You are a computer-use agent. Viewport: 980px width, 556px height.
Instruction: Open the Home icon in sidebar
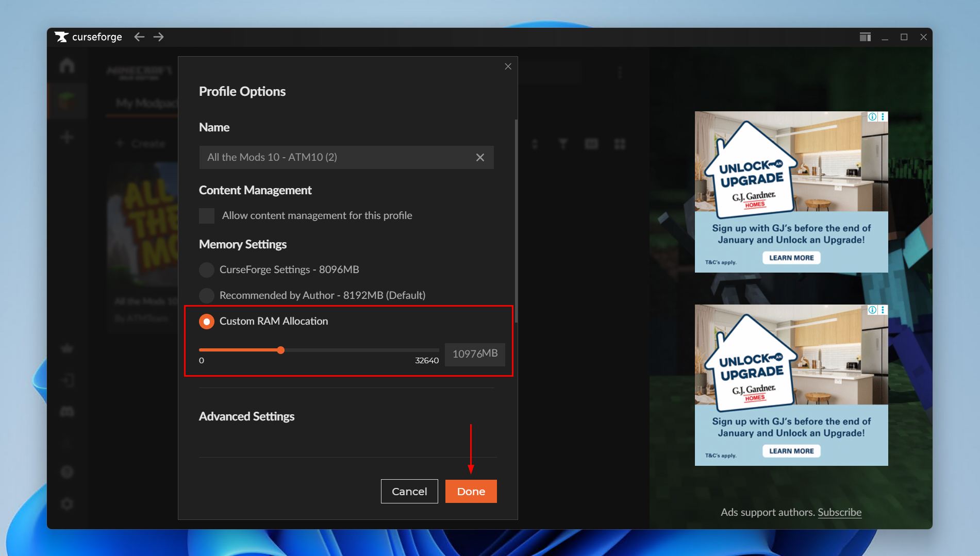(67, 65)
